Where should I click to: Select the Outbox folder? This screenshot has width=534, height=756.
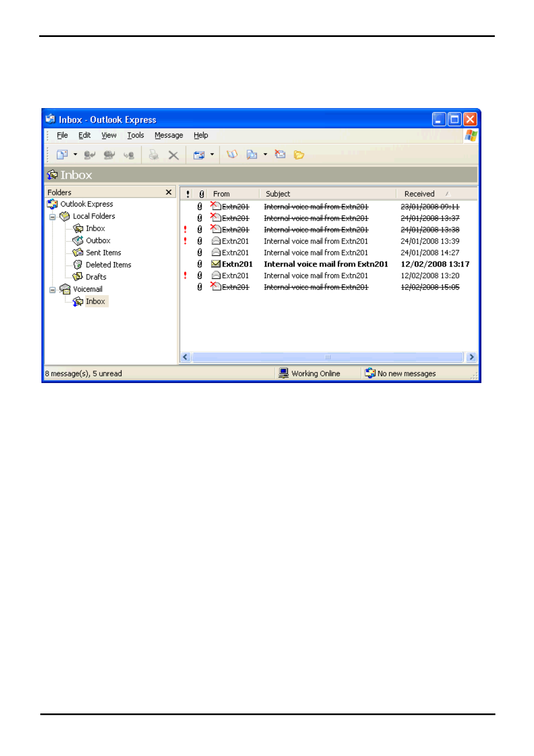[x=98, y=241]
